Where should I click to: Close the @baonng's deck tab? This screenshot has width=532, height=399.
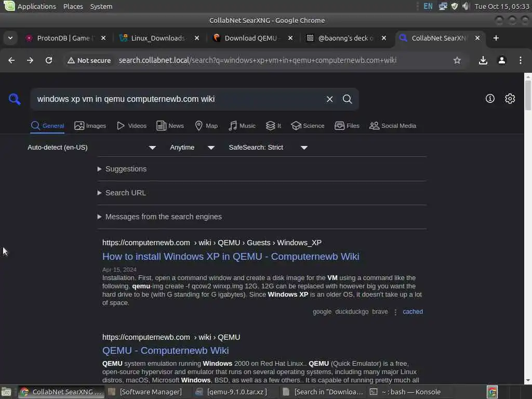[x=384, y=38]
